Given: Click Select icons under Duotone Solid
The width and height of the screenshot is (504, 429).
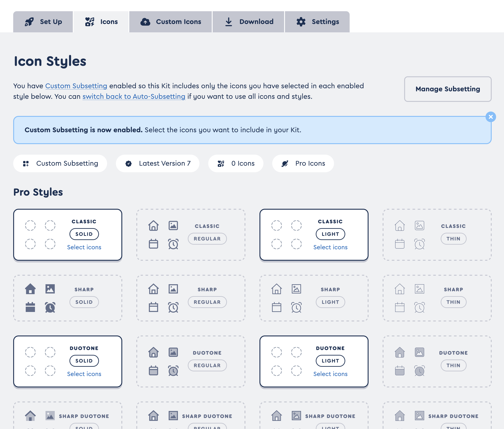Looking at the screenshot, I should pyautogui.click(x=84, y=374).
